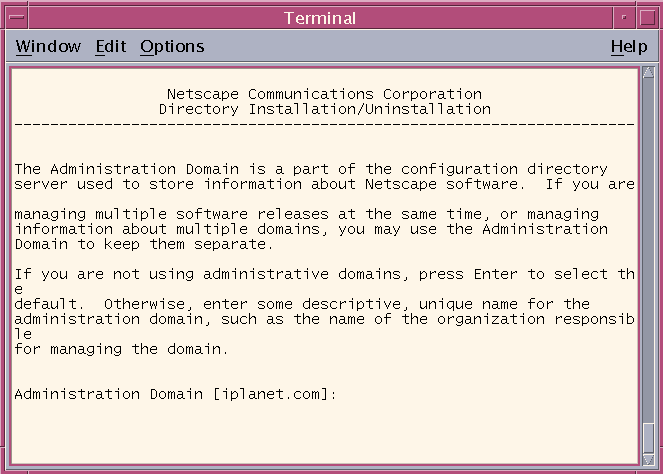This screenshot has height=474, width=663.
Task: Open the Window menu
Action: (x=48, y=47)
